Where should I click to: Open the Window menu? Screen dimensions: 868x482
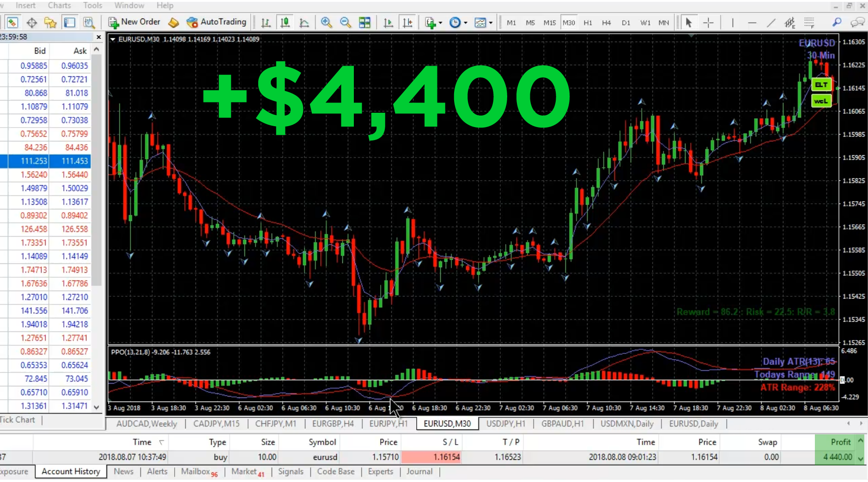[129, 6]
